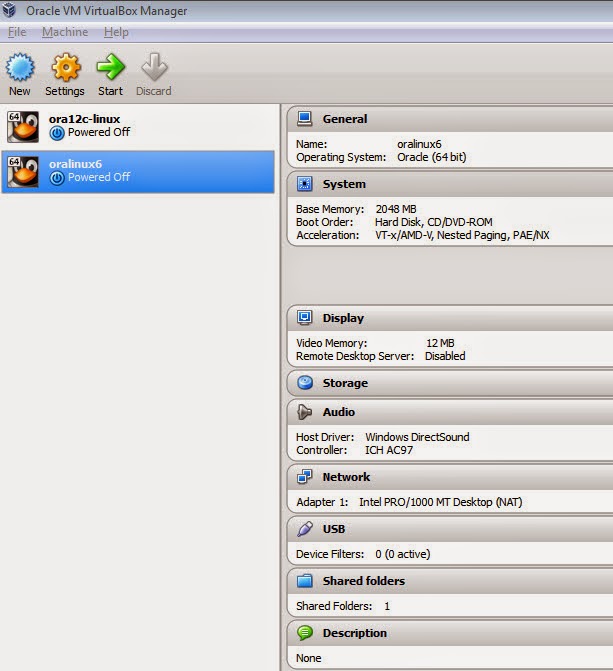Click the 'Powered Off' status under ora12c-linux
The width and height of the screenshot is (613, 671).
coord(99,132)
